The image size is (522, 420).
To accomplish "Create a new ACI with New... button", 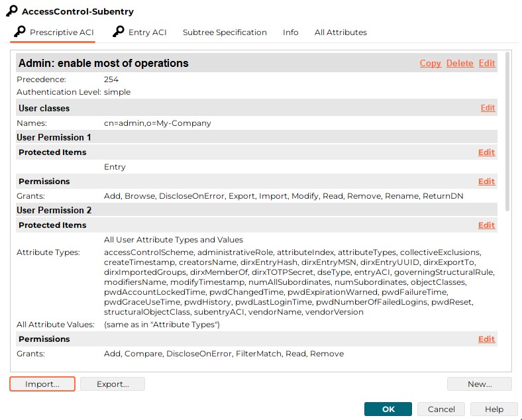I will [x=480, y=384].
